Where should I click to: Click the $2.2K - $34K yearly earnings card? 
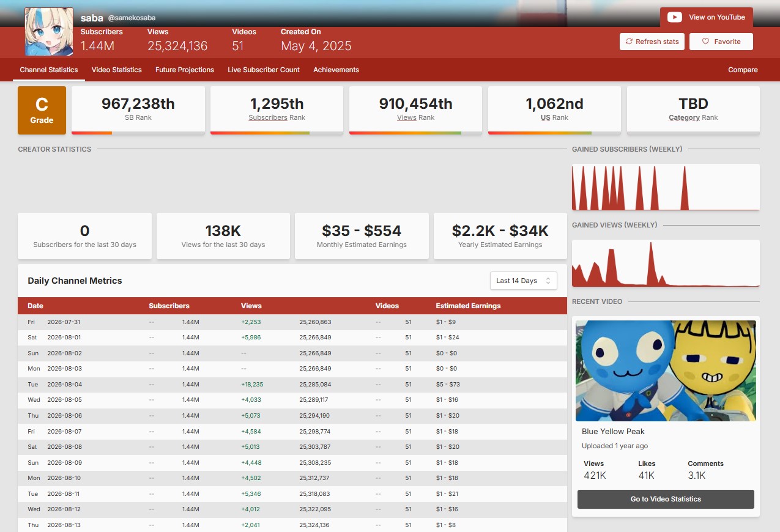point(500,236)
